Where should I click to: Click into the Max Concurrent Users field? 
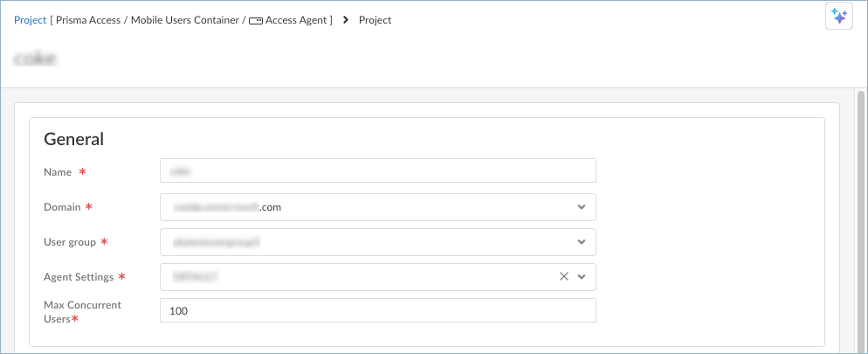[x=377, y=310]
